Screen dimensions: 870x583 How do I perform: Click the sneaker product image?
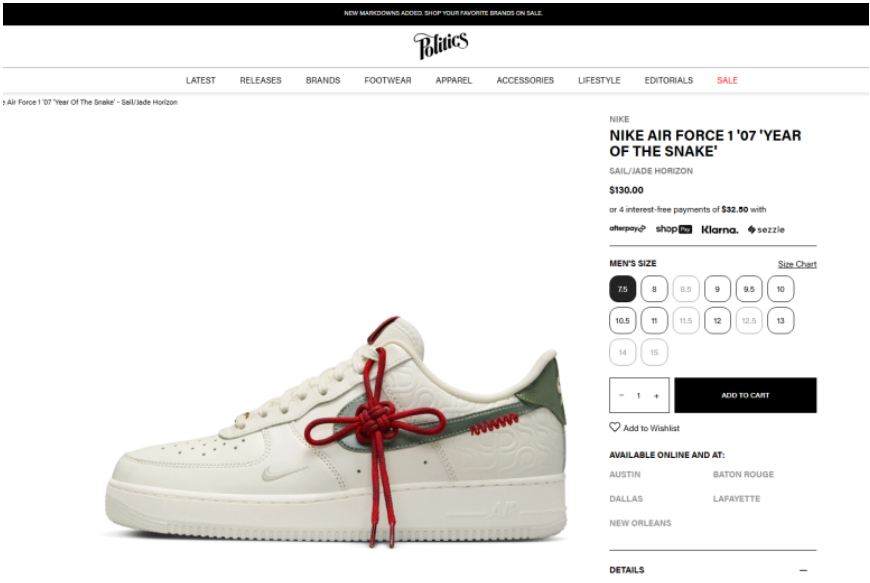[x=337, y=432]
